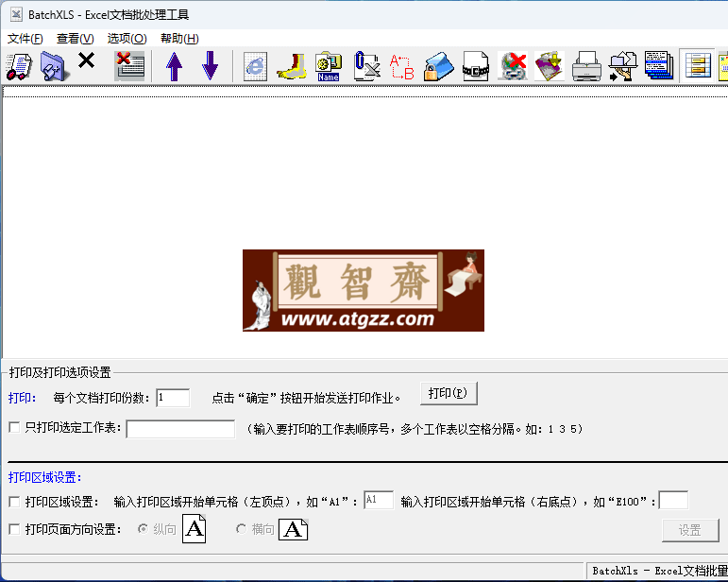Click the blue 打印: label

click(23, 398)
